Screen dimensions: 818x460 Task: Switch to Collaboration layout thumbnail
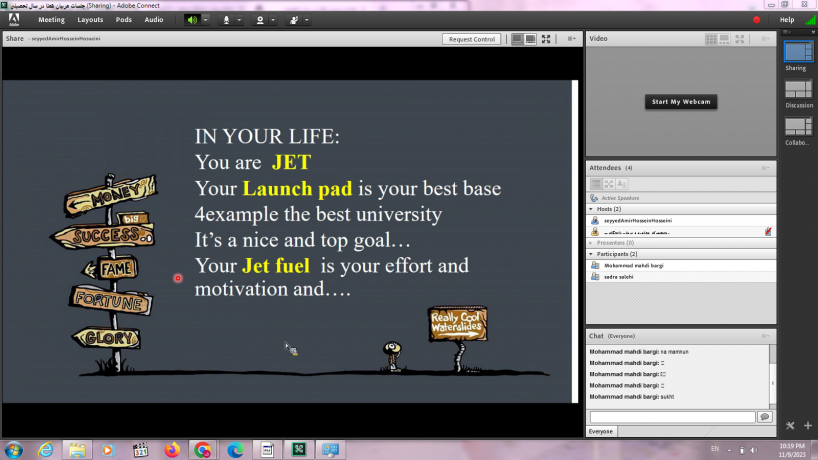798,127
